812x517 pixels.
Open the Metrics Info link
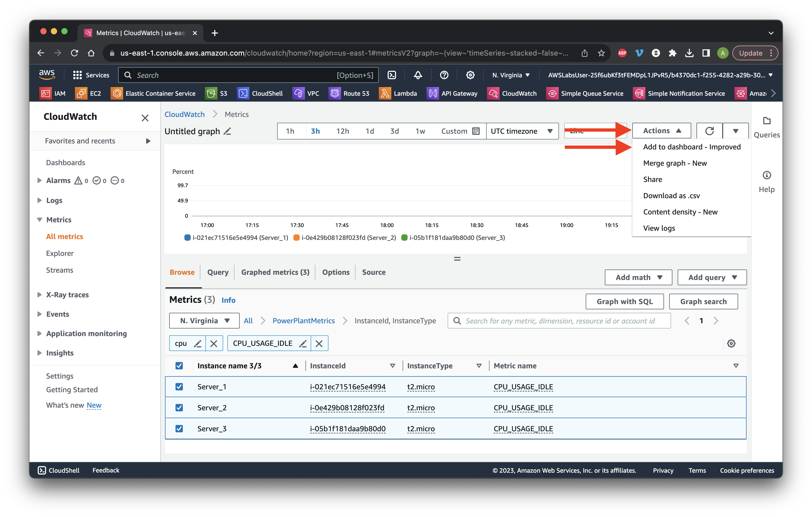pyautogui.click(x=228, y=300)
